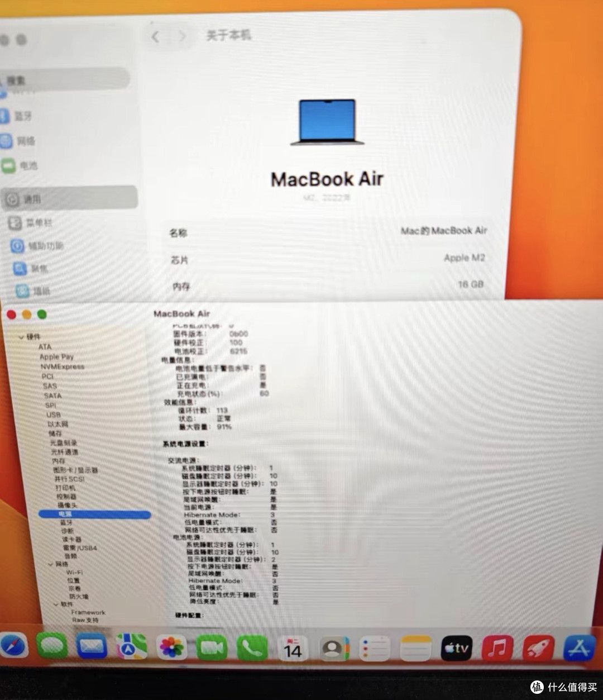Open the App Store from the Dock
This screenshot has width=603, height=700.
580,648
